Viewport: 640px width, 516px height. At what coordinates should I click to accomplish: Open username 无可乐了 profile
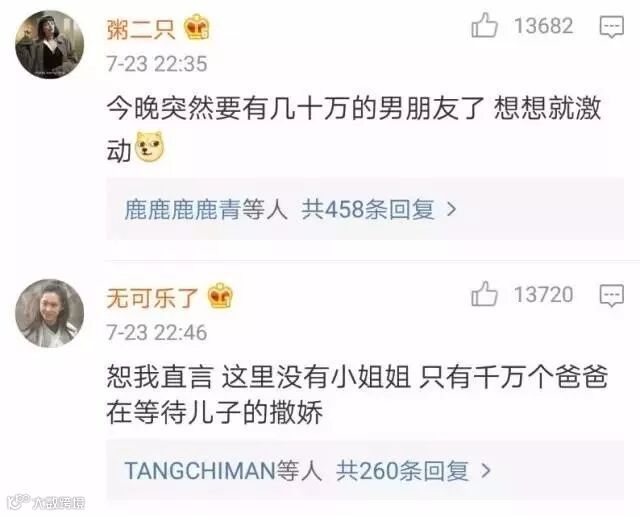click(152, 298)
